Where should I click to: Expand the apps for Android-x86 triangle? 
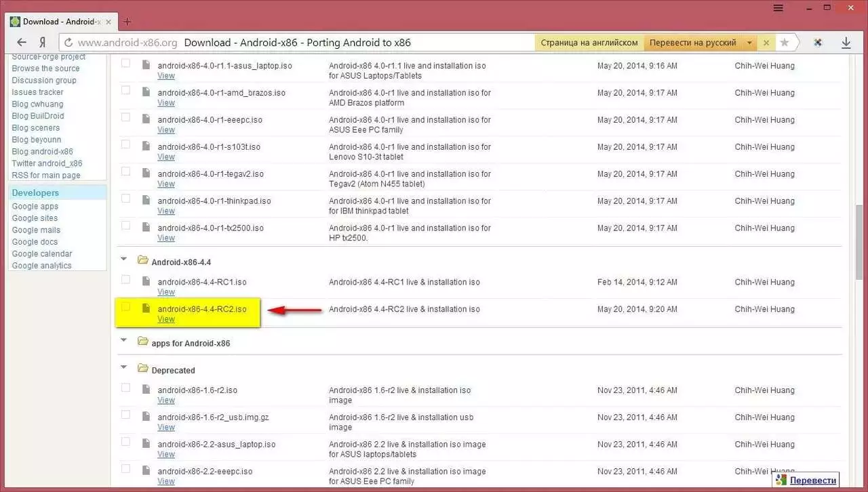[123, 340]
